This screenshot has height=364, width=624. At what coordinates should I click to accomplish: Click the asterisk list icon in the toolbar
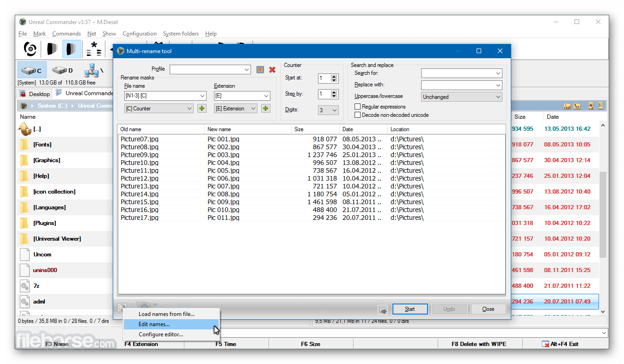pos(94,49)
